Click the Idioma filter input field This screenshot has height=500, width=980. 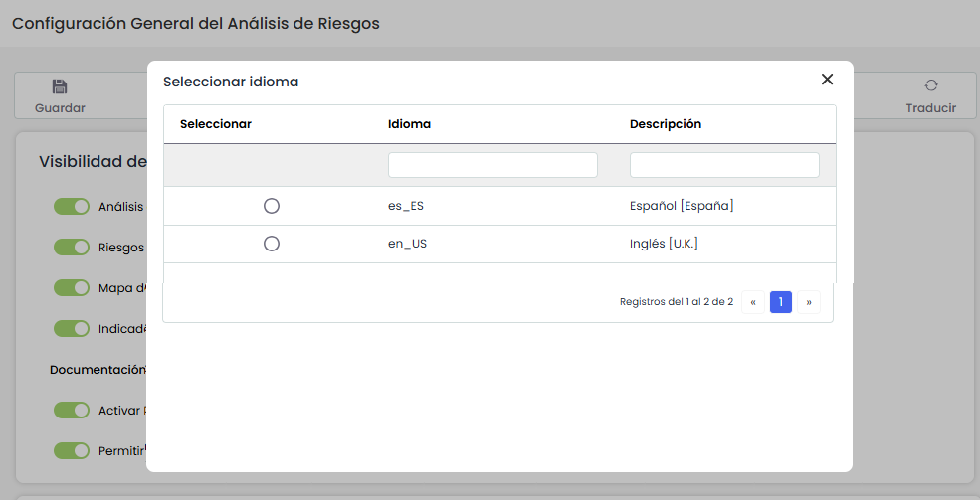(492, 165)
